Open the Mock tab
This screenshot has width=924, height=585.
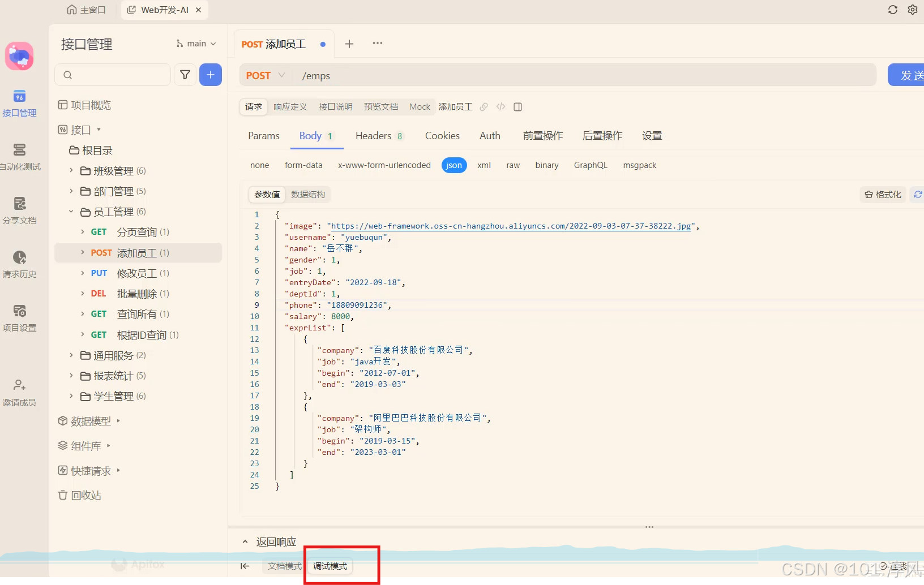(419, 107)
